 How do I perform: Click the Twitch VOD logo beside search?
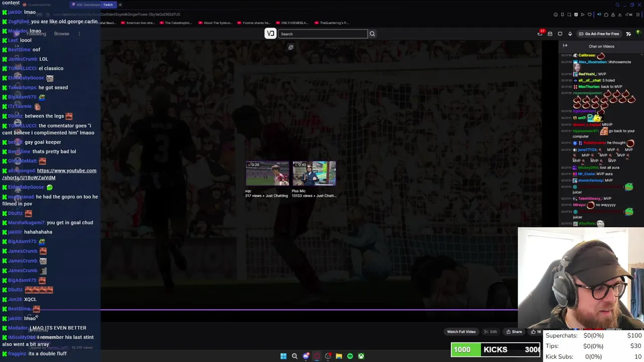pos(270,34)
